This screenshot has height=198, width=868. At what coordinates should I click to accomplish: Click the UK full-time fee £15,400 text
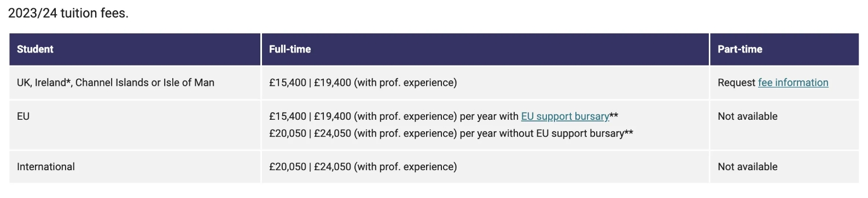(x=288, y=83)
